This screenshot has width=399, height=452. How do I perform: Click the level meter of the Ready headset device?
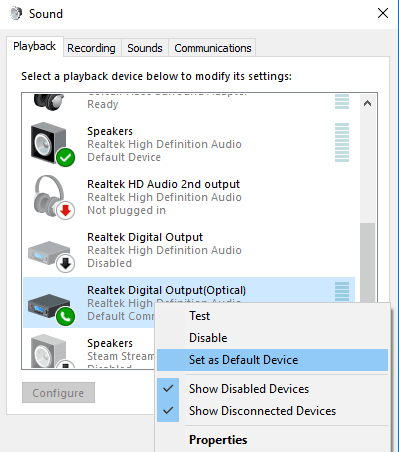(342, 102)
